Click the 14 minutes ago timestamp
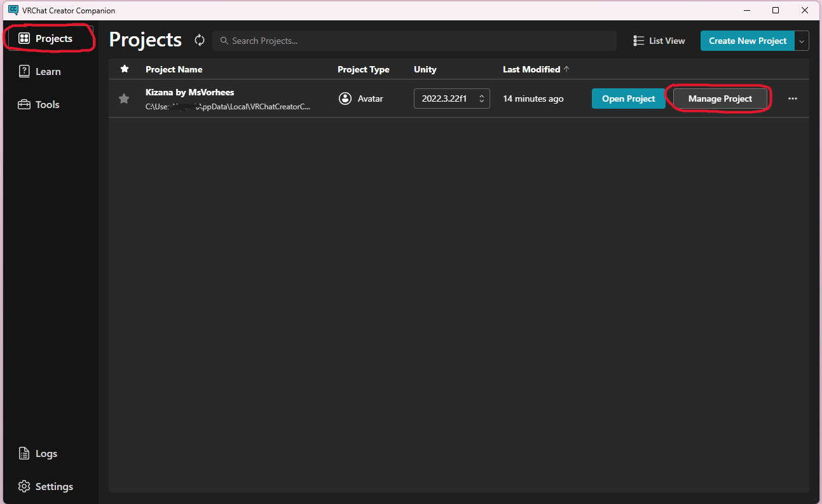The image size is (822, 504). click(x=533, y=99)
